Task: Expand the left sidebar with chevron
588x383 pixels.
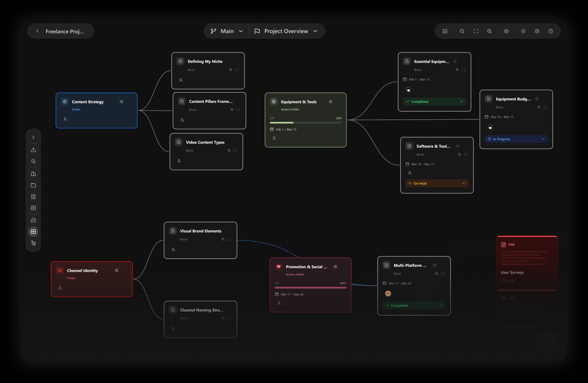Action: (x=33, y=138)
